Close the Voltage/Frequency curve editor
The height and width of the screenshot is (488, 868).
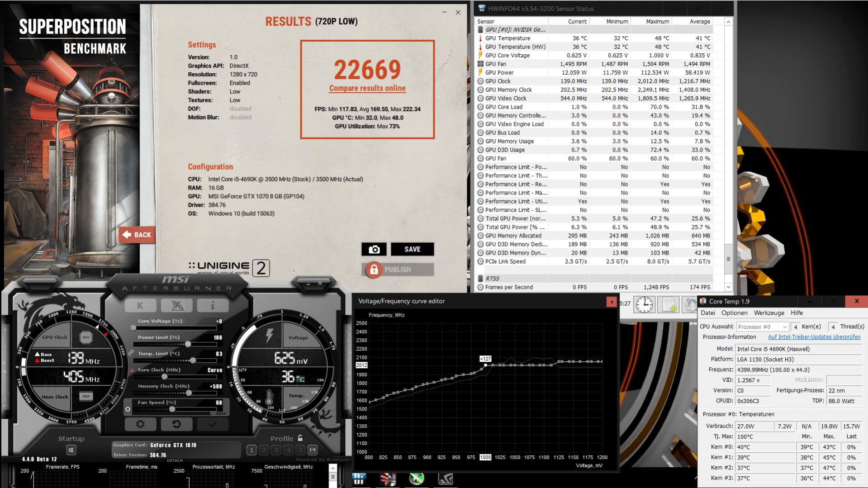pyautogui.click(x=612, y=302)
